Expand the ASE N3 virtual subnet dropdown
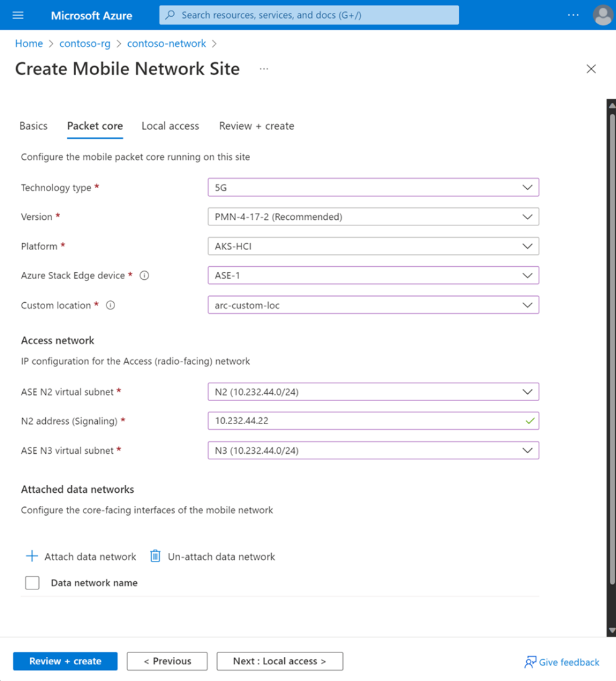This screenshot has height=681, width=616. pos(373,450)
